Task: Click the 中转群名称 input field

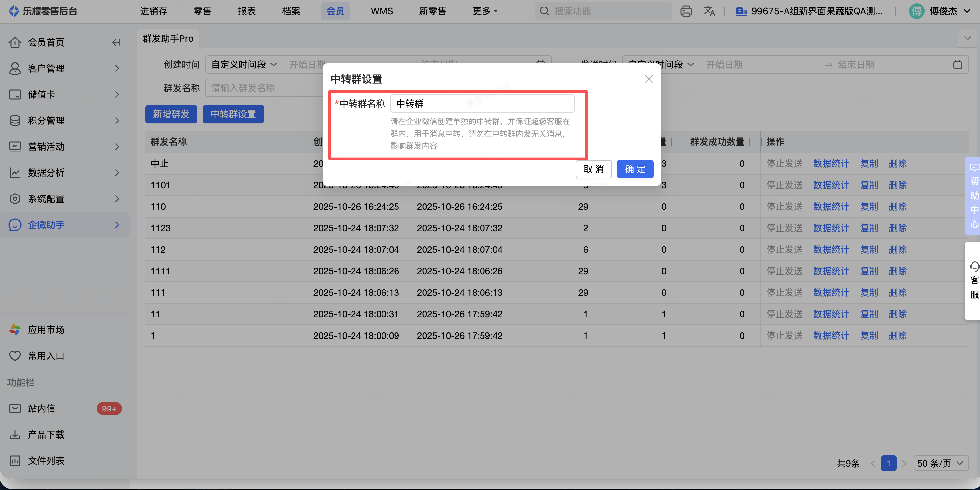Action: [482, 104]
